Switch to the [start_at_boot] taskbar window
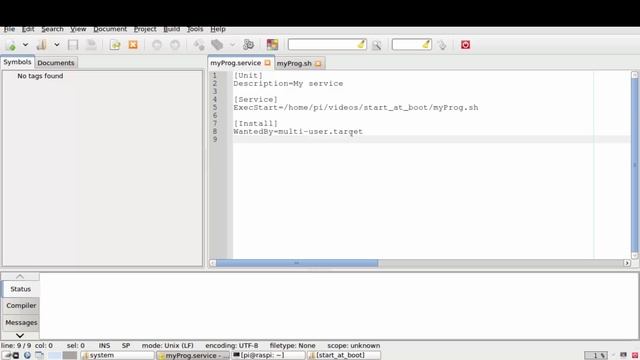640x360 pixels. [x=344, y=355]
